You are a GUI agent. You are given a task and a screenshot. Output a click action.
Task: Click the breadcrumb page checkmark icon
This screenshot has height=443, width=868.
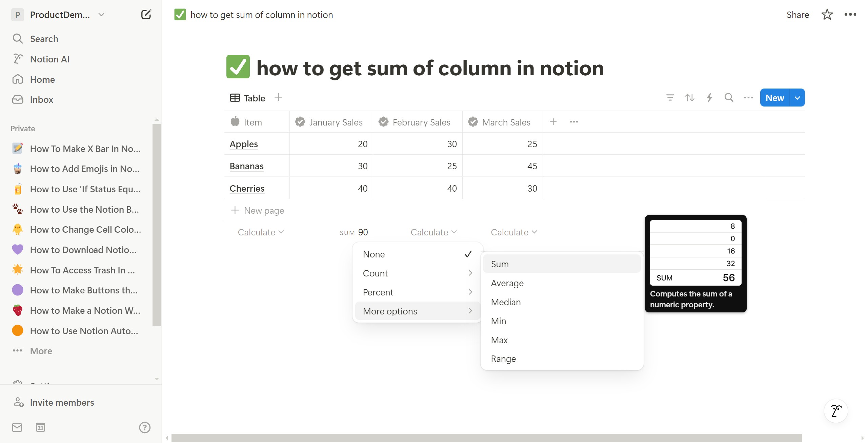click(x=180, y=15)
